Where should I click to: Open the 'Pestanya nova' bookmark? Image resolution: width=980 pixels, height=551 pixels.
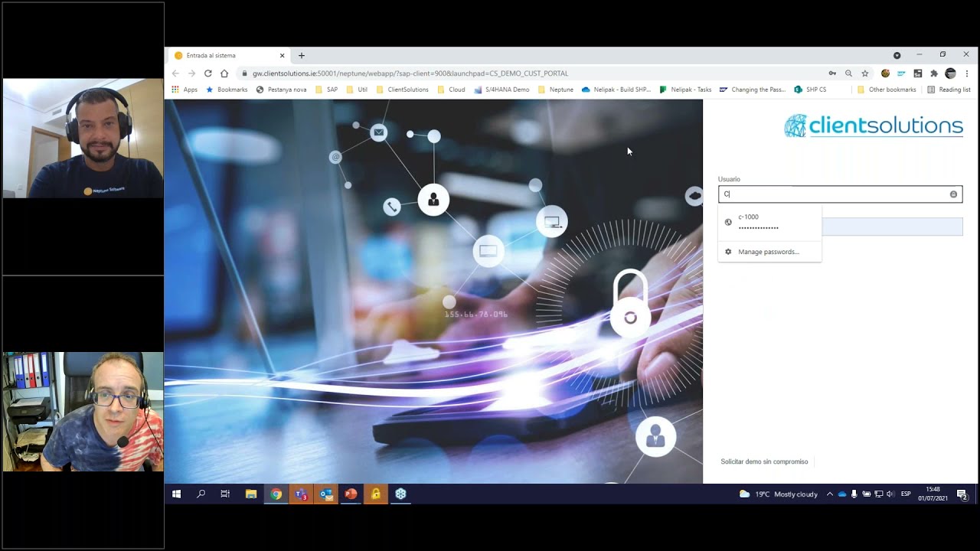tap(281, 90)
